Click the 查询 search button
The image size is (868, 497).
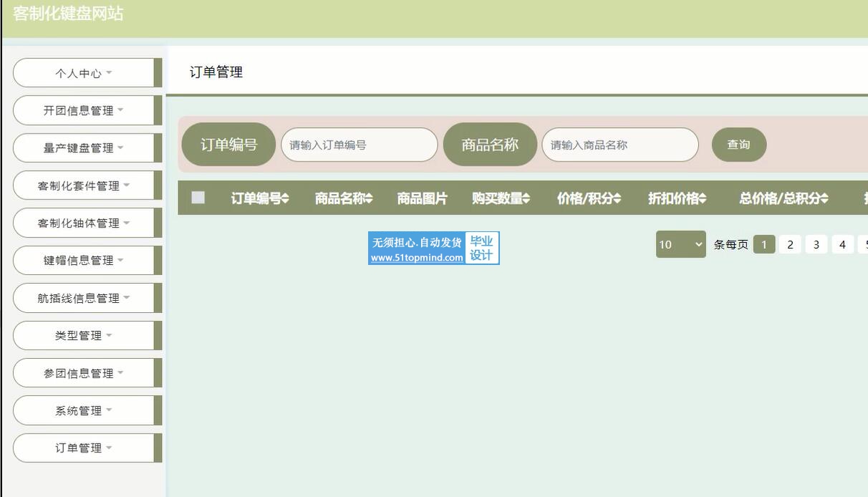pos(738,145)
